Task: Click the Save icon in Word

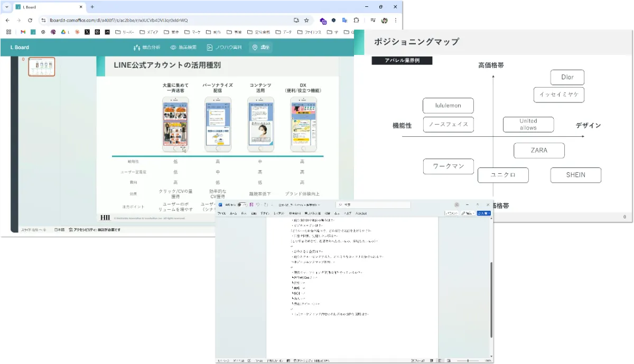Action: 251,205
